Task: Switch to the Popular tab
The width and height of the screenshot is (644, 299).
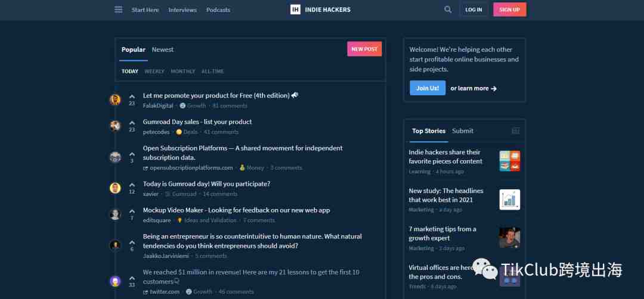Action: pyautogui.click(x=134, y=49)
